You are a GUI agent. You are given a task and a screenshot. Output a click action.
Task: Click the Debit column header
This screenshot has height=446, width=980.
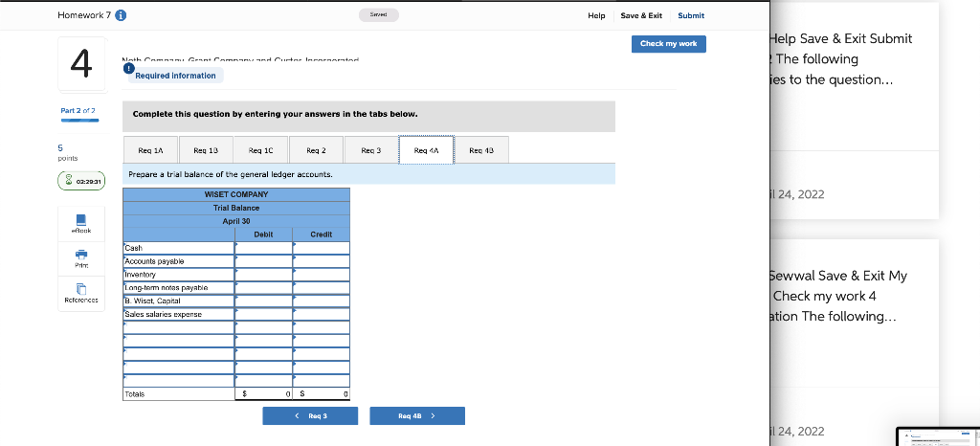click(x=264, y=234)
